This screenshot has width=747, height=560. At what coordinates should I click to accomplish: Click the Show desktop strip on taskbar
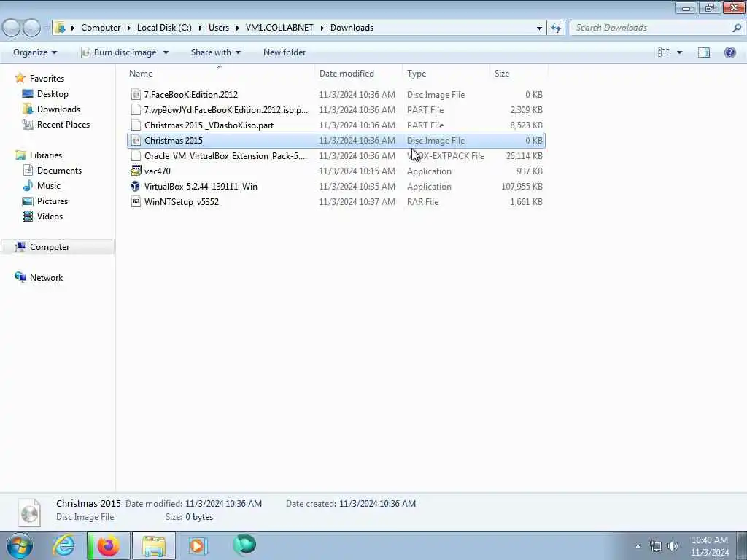(x=741, y=545)
